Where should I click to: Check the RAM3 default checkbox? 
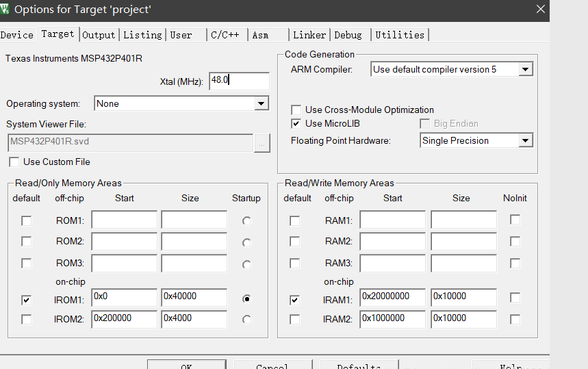pyautogui.click(x=295, y=264)
